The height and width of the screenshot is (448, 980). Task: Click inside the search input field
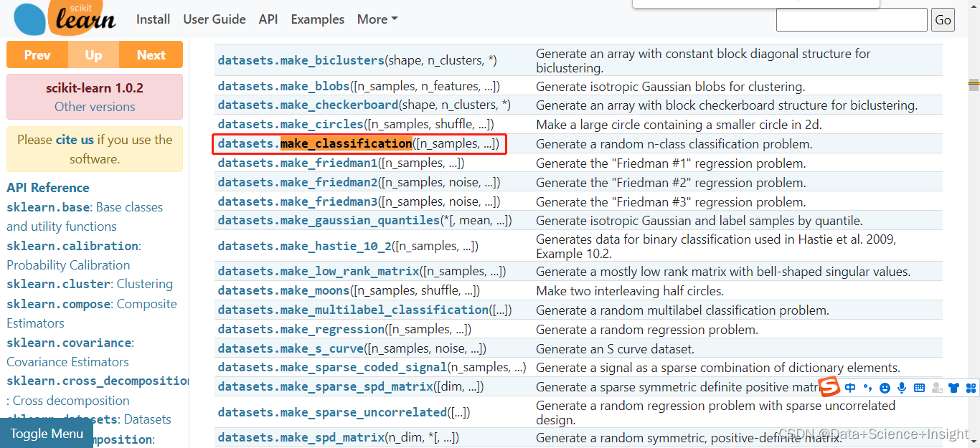(x=851, y=19)
